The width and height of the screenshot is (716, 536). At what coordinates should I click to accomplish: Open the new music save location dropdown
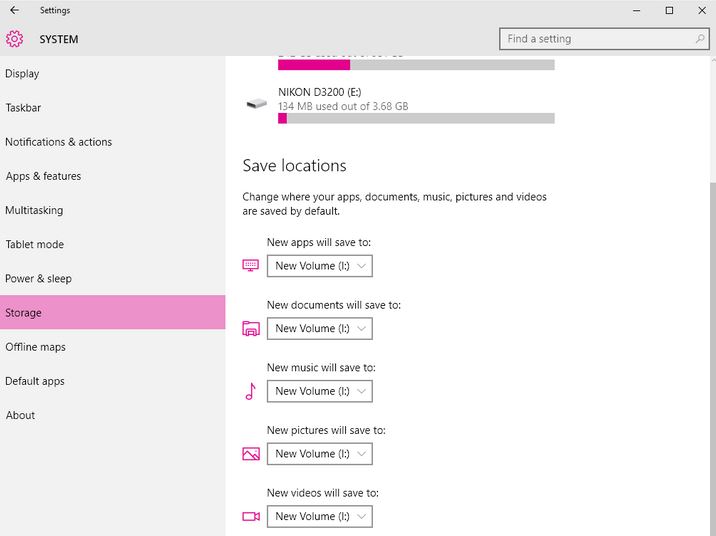click(320, 391)
